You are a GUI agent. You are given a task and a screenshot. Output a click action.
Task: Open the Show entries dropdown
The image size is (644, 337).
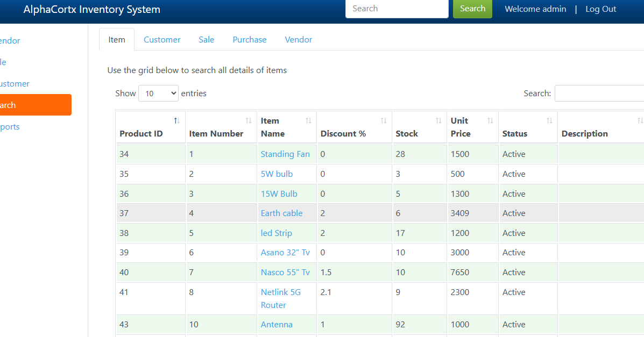click(159, 93)
